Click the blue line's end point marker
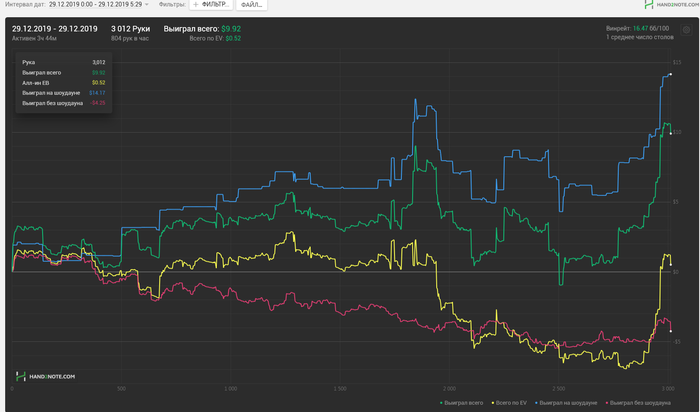 coord(671,74)
